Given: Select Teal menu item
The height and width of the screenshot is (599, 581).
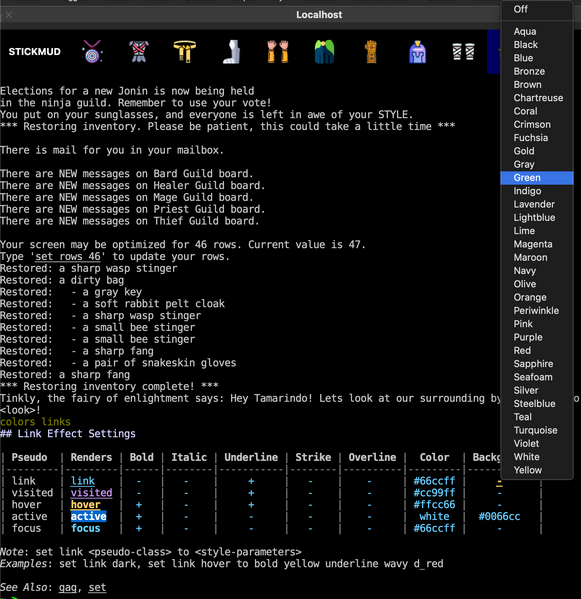Looking at the screenshot, I should click(x=537, y=417).
